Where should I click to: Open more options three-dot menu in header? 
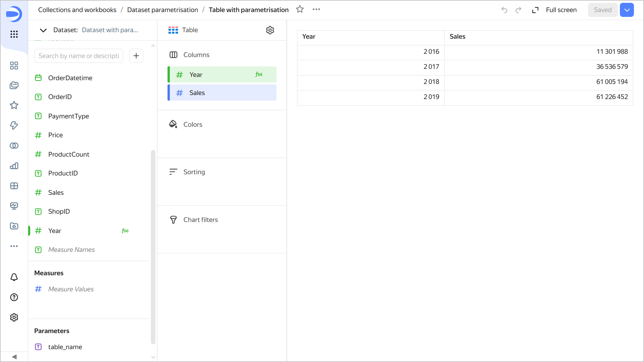(316, 10)
